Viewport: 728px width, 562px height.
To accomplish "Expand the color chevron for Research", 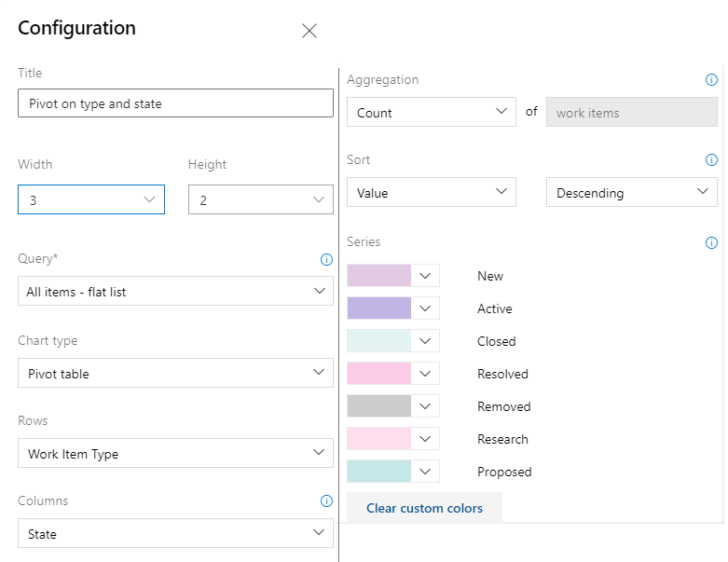I will tap(425, 439).
